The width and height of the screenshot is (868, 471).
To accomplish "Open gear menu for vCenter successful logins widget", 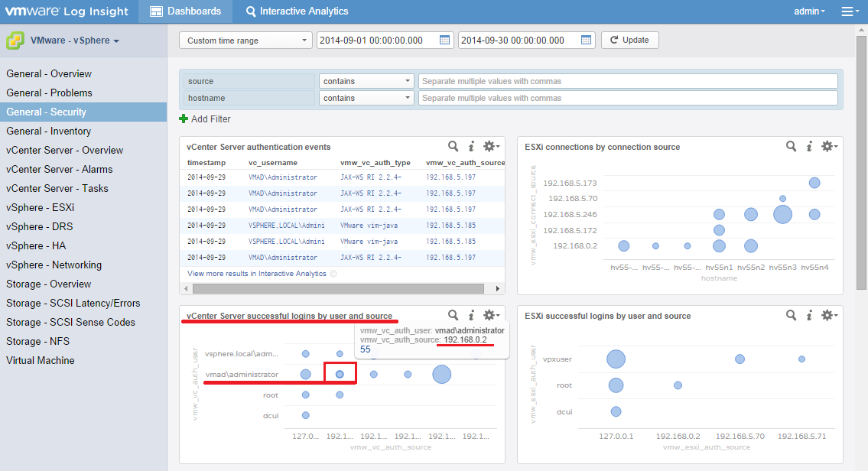I will click(x=490, y=315).
